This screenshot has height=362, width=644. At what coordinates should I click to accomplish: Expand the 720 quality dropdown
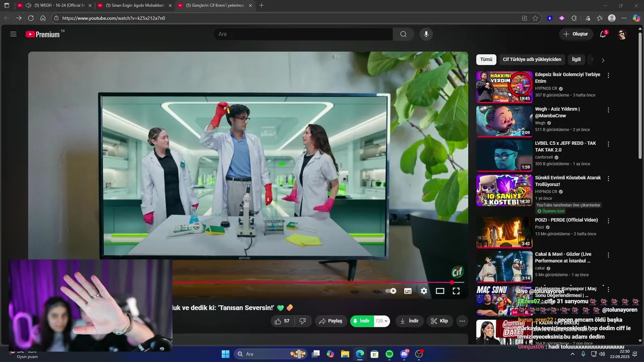pyautogui.click(x=382, y=321)
